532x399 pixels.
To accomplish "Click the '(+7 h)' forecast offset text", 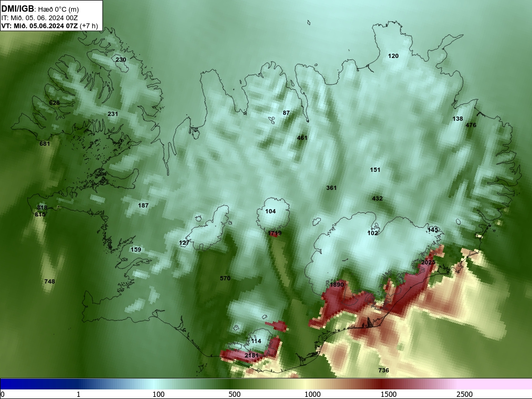I will (89, 26).
